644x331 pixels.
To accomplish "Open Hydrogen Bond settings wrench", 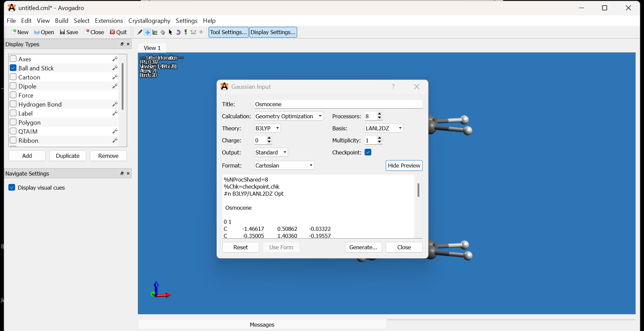I will click(x=115, y=104).
